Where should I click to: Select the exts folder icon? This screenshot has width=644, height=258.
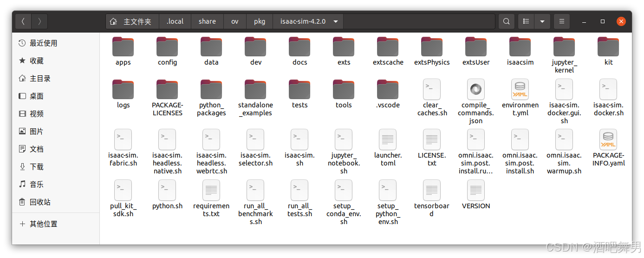pos(344,46)
